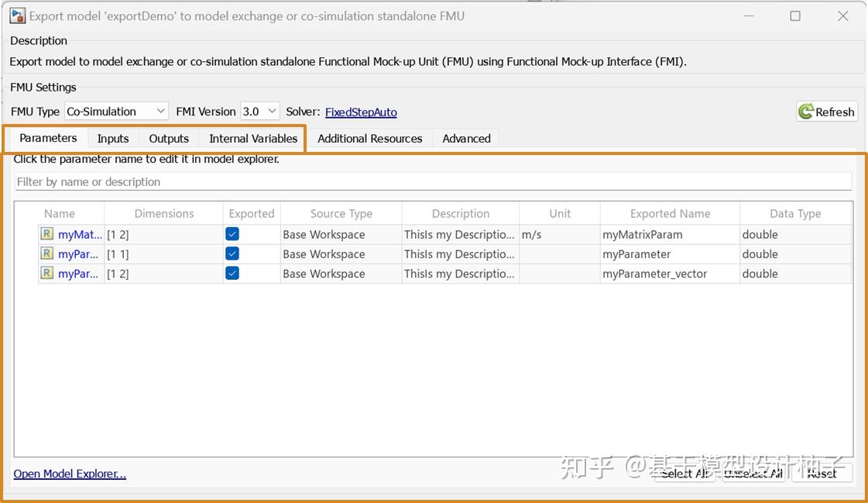This screenshot has width=868, height=503.
Task: Switch to the Inputs tab
Action: 112,138
